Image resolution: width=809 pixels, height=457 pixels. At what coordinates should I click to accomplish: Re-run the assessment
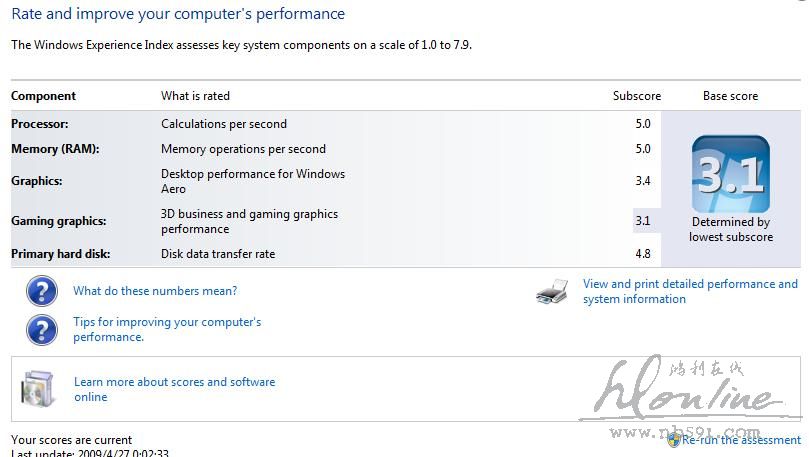(x=741, y=439)
